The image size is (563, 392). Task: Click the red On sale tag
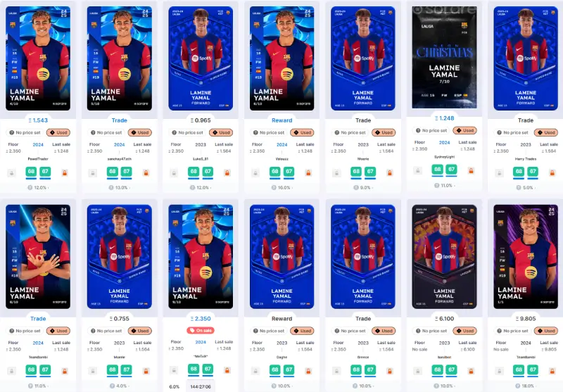point(201,330)
